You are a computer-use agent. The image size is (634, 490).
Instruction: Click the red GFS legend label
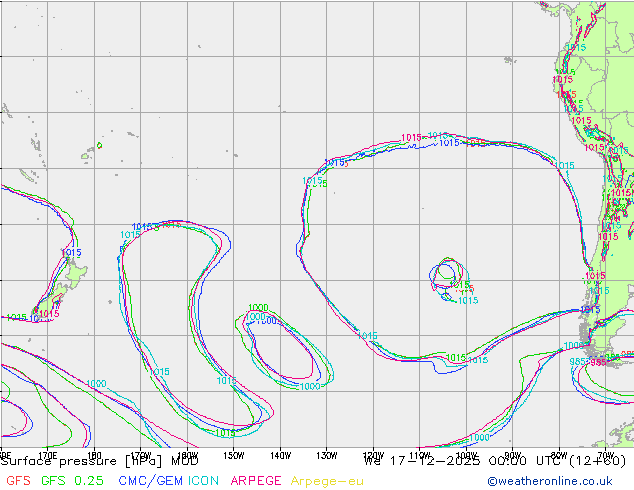18,481
